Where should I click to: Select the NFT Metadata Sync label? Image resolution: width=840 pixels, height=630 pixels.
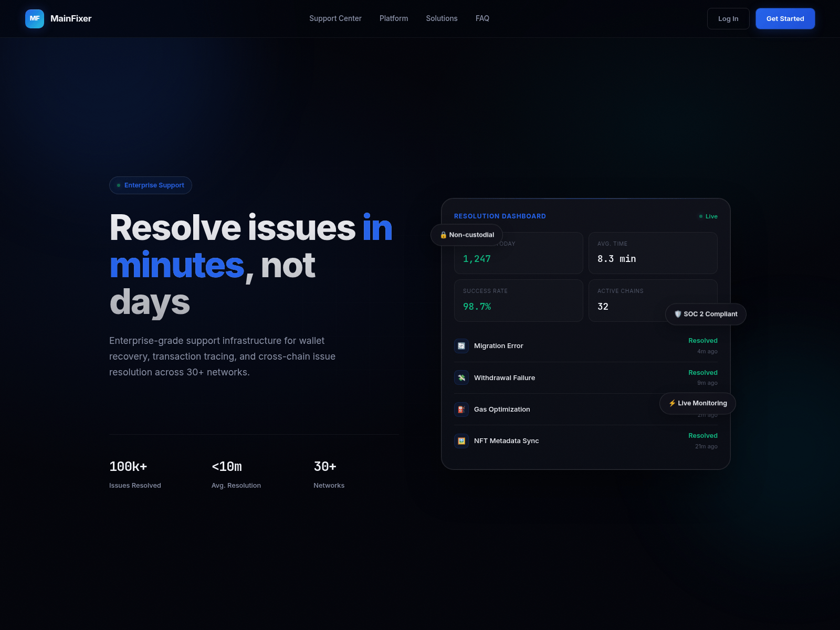[507, 440]
